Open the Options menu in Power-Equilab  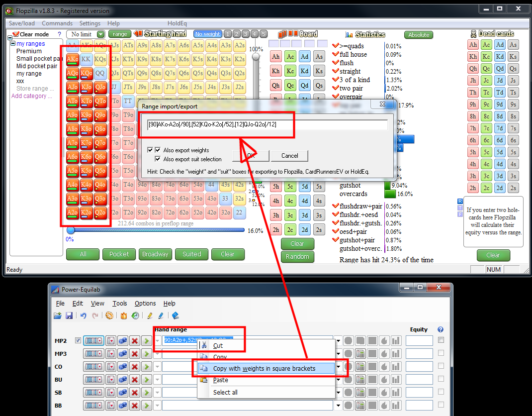pyautogui.click(x=145, y=303)
